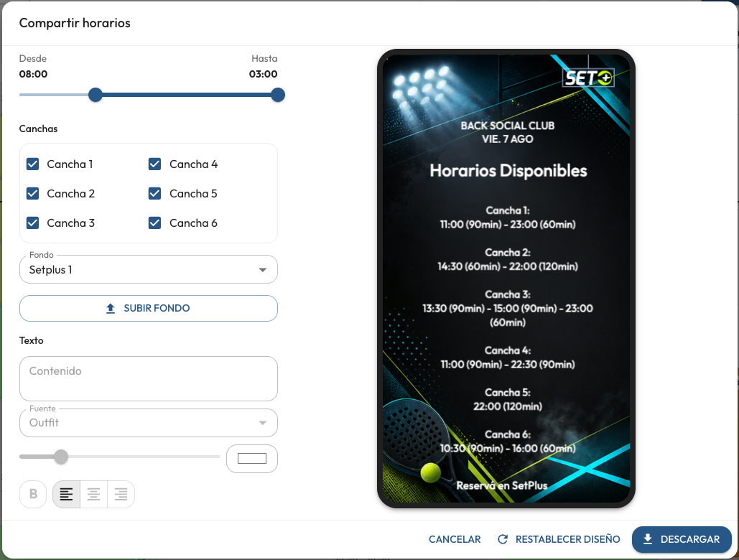739x560 pixels.
Task: Click 'BACK SOCIAL CLUB' text in the preview
Action: (x=508, y=126)
